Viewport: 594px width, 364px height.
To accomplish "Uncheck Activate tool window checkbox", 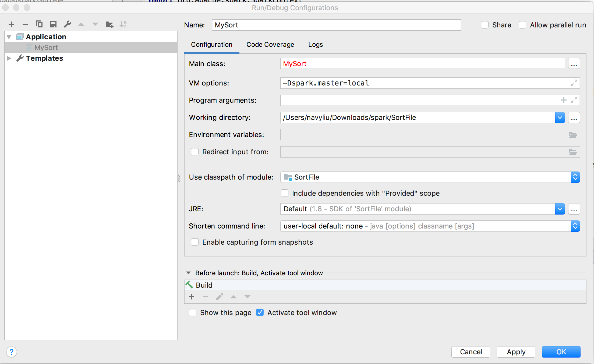I will point(260,313).
